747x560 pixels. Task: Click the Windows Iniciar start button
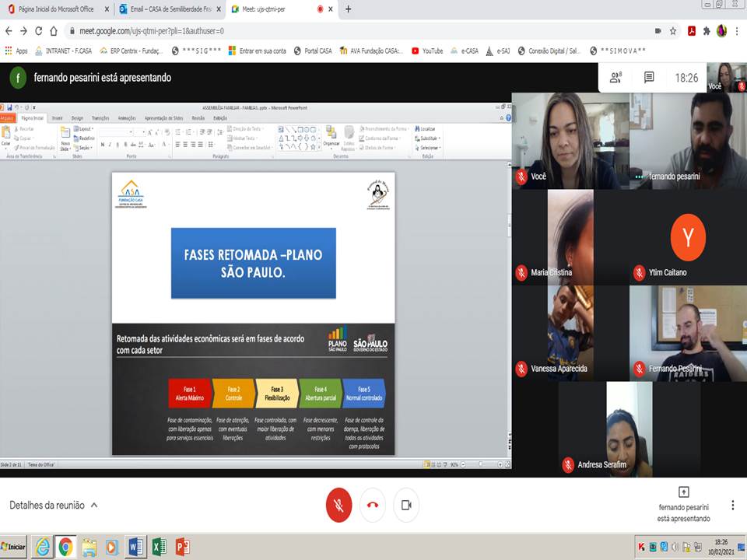(13, 547)
